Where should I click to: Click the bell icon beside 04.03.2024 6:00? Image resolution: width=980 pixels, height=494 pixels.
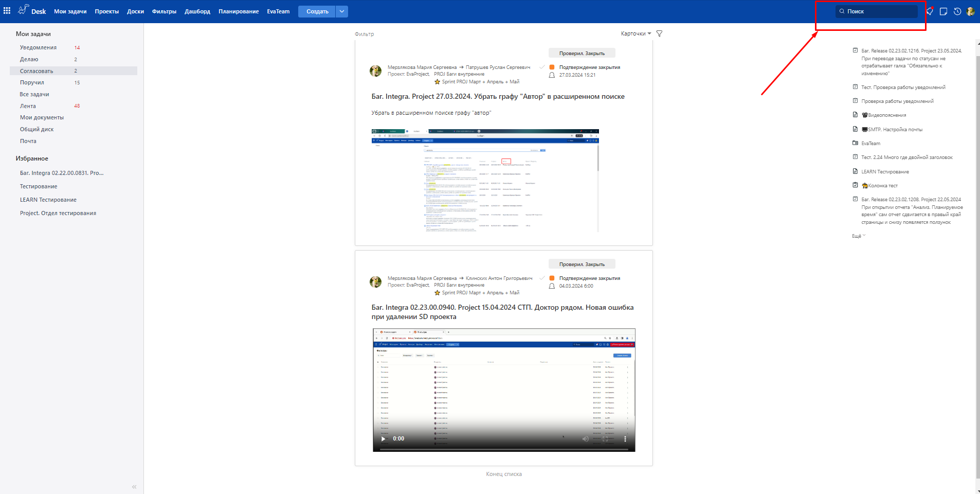click(x=552, y=286)
